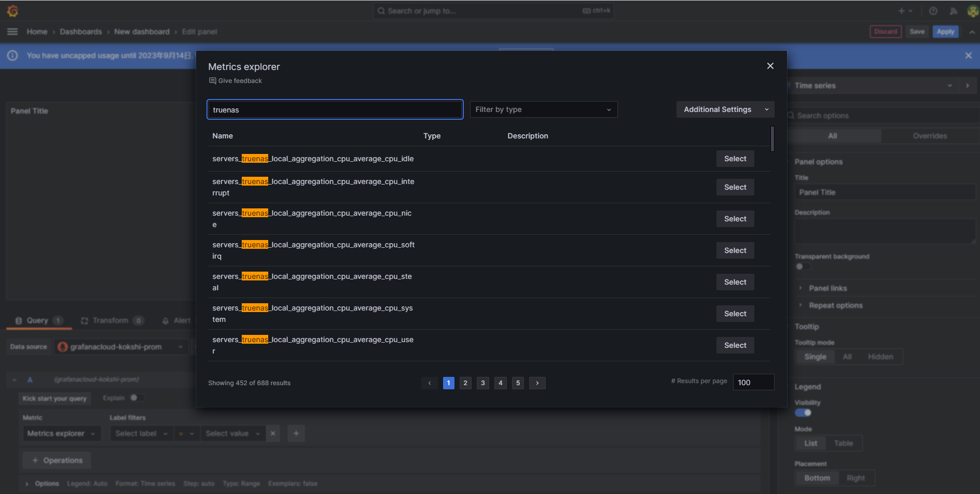Viewport: 980px width, 494px height.
Task: Open the hamburger navigation menu
Action: pyautogui.click(x=12, y=32)
